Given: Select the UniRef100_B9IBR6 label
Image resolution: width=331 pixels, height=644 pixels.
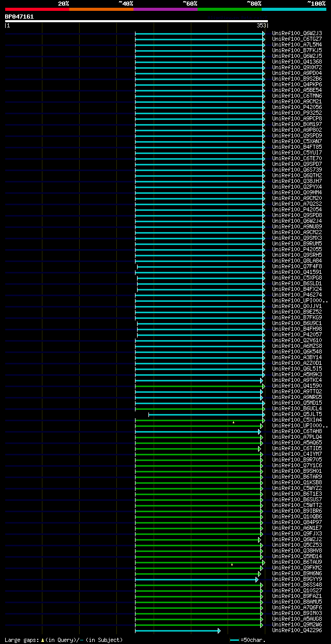Looking at the screenshot, I should pyautogui.click(x=297, y=511).
